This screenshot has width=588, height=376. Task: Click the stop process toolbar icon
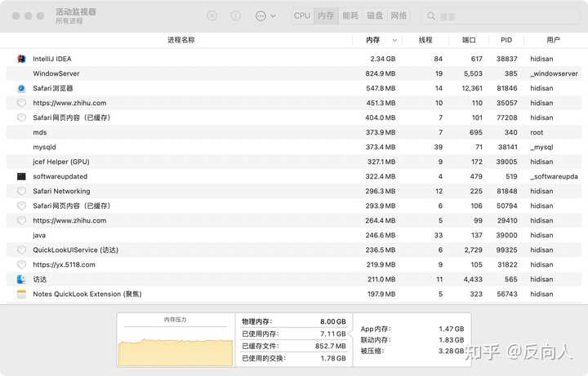pos(212,15)
